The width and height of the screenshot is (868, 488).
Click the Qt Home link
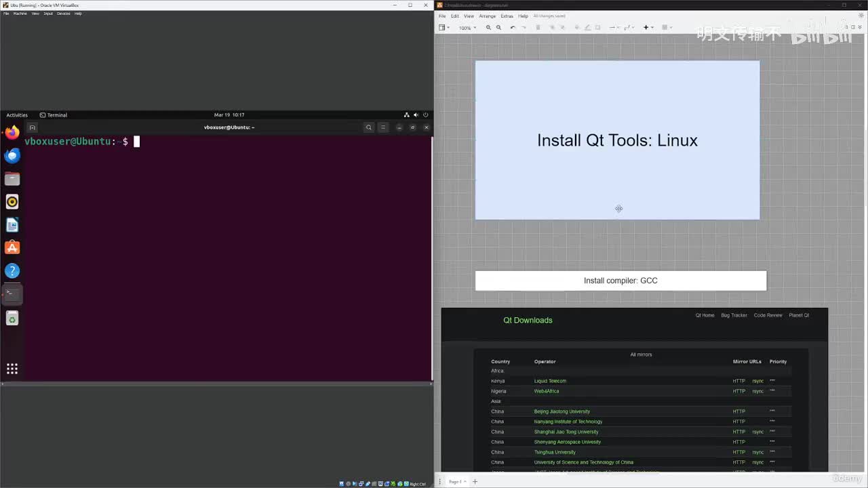click(705, 315)
